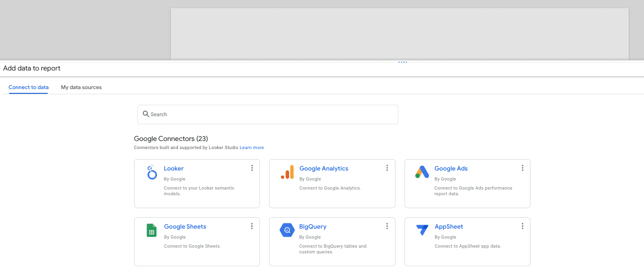Click the magnifying glass search icon
This screenshot has height=271, width=644.
(x=146, y=114)
